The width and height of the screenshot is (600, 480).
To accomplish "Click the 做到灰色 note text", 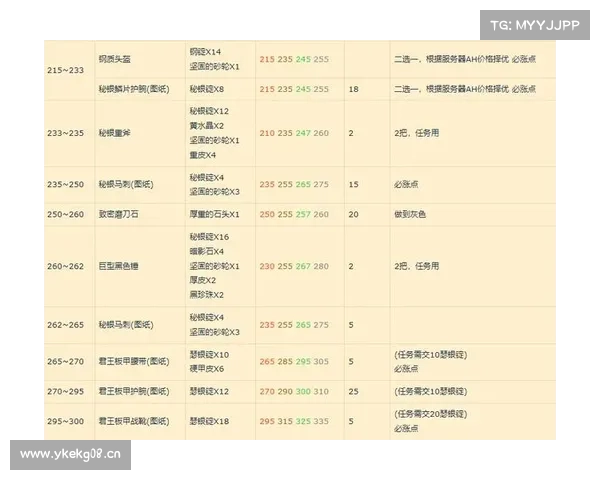I will [x=412, y=214].
